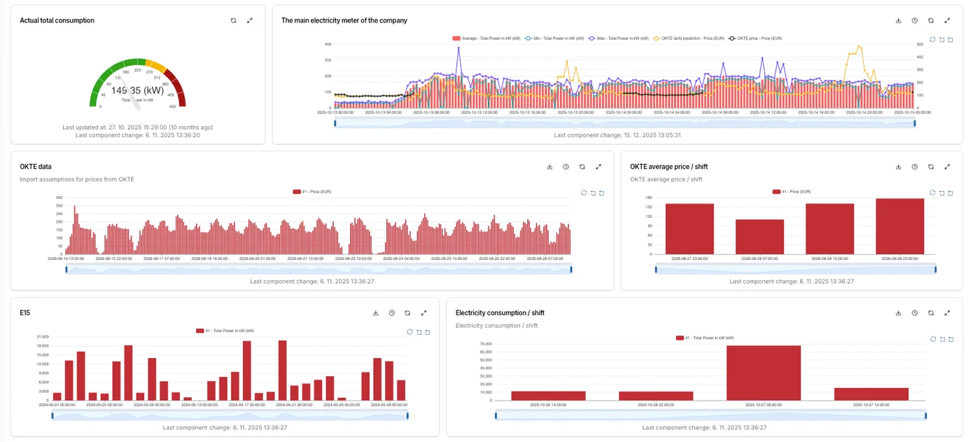Activate area zoom tool in E15 chart
The height and width of the screenshot is (442, 980).
pyautogui.click(x=419, y=332)
